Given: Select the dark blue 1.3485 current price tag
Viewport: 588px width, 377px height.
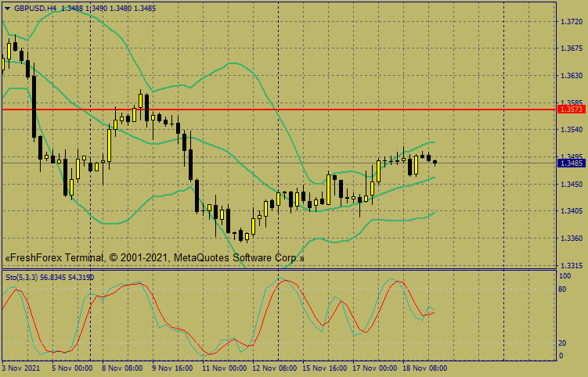Looking at the screenshot, I should tap(571, 163).
